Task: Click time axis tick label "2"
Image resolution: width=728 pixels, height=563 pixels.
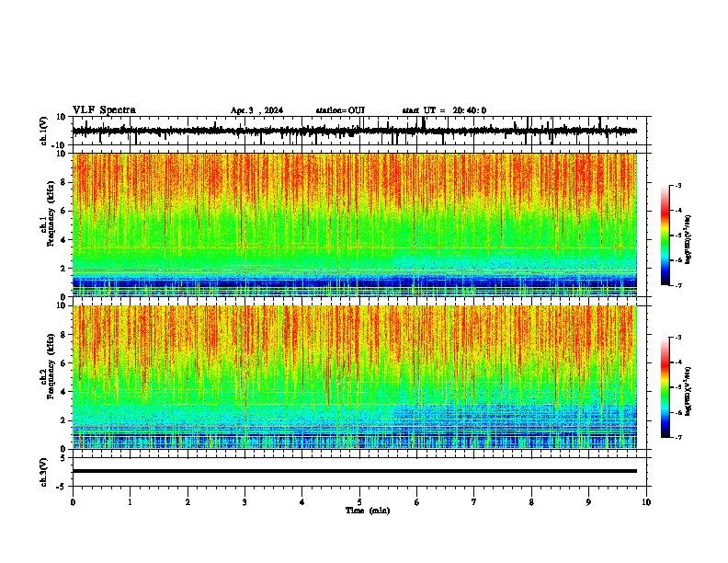Action: [x=188, y=502]
